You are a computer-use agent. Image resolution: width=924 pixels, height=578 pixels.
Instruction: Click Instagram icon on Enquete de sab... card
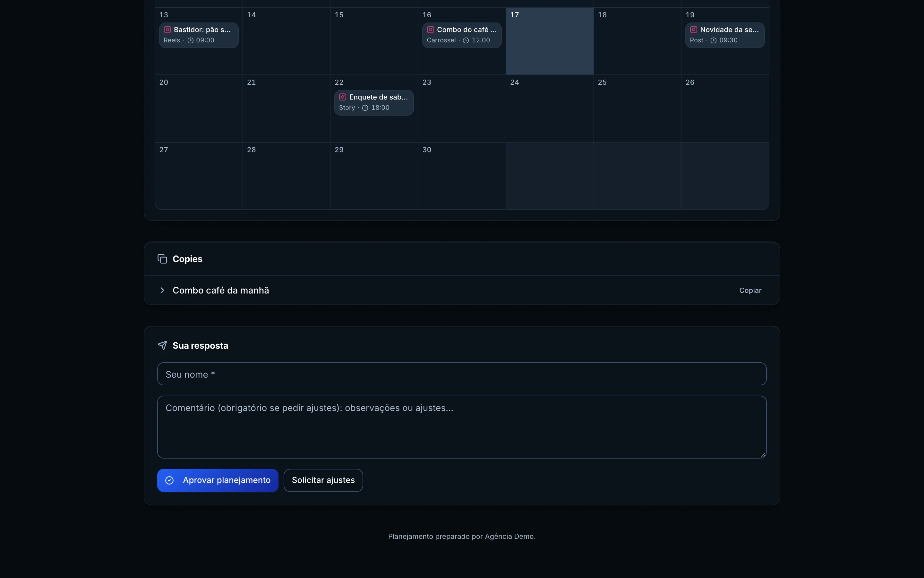coord(343,97)
